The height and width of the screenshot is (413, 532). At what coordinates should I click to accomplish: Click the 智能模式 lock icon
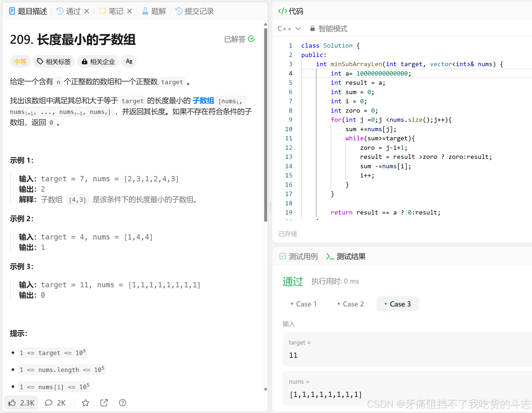click(312, 29)
